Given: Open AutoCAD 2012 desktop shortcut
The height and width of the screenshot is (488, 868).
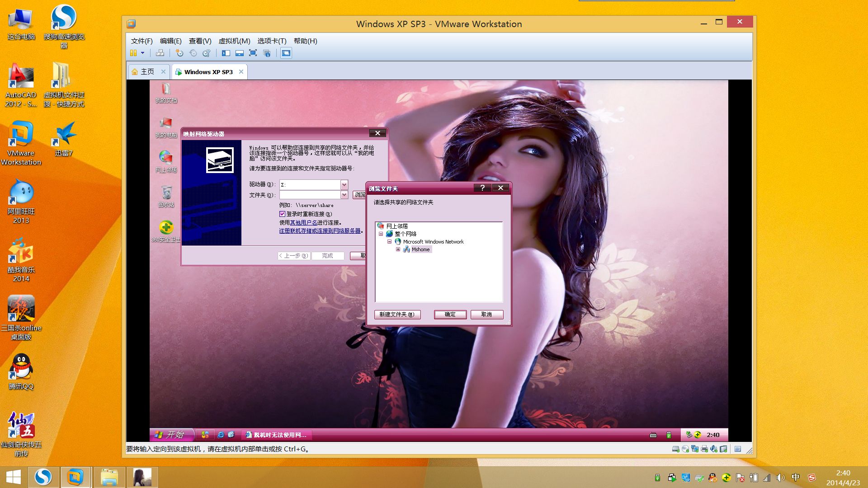Looking at the screenshot, I should point(21,85).
